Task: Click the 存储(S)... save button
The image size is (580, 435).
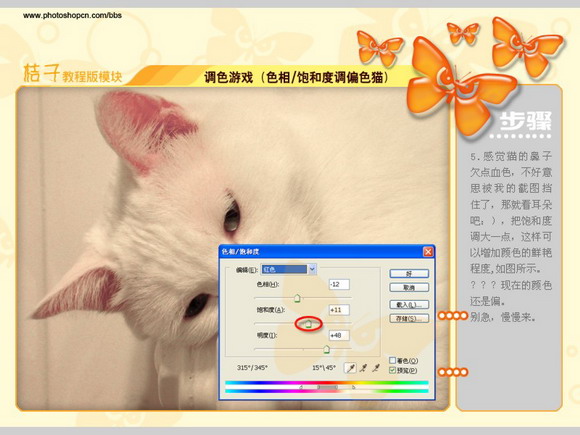Action: pyautogui.click(x=409, y=318)
